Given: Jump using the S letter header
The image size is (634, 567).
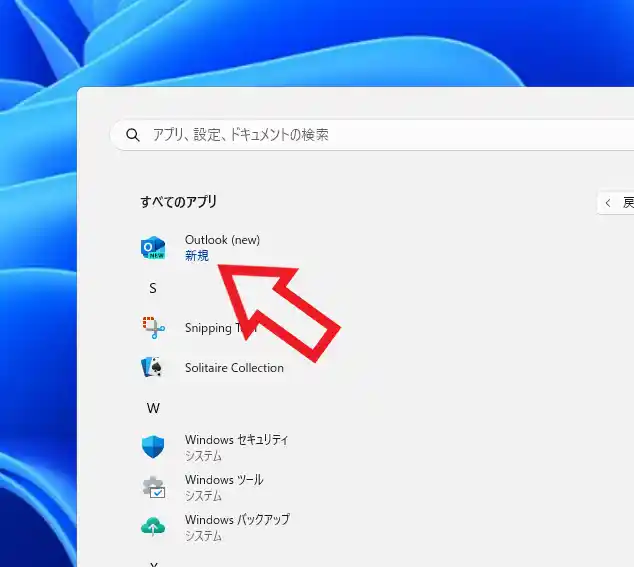Looking at the screenshot, I should [153, 288].
